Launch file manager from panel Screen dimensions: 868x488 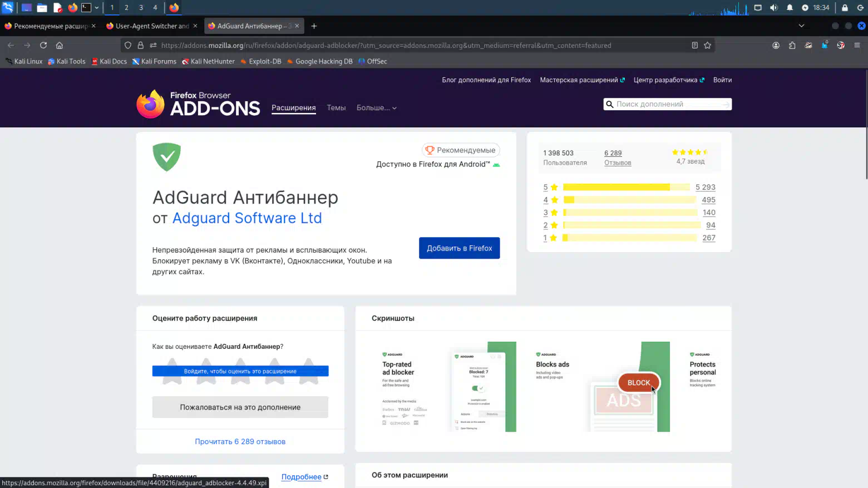[42, 7]
